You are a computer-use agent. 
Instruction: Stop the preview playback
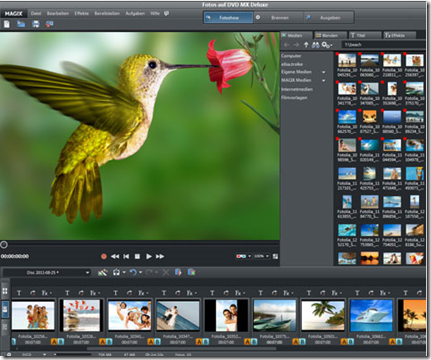tap(137, 256)
